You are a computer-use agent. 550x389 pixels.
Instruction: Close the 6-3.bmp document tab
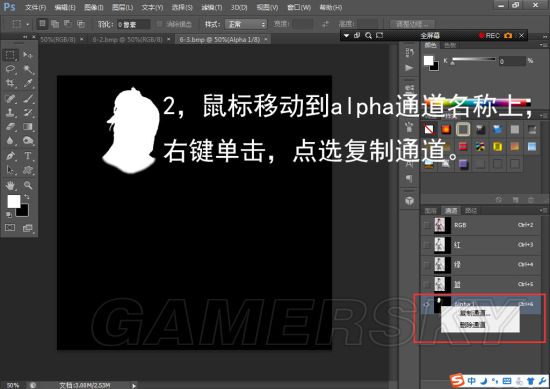point(266,40)
